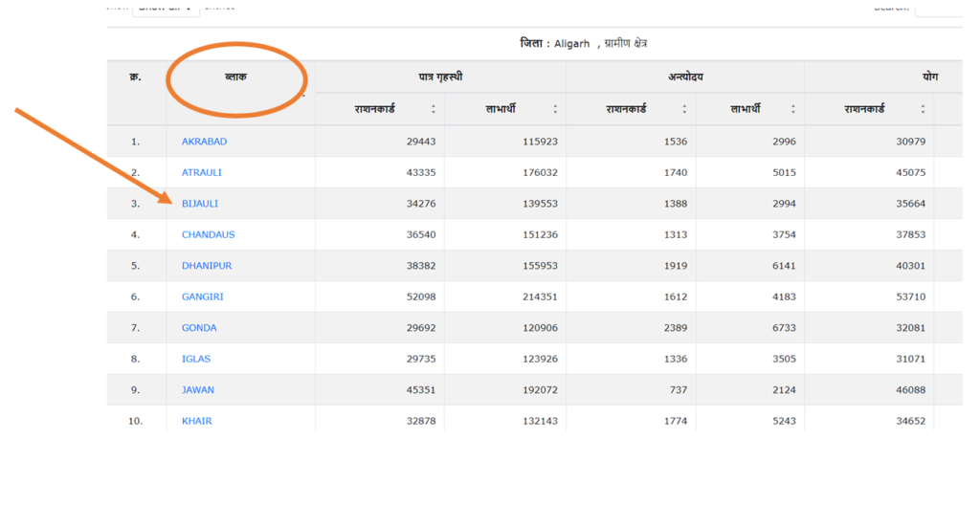Select cell value 40301
The image size is (980, 505).
[911, 266]
